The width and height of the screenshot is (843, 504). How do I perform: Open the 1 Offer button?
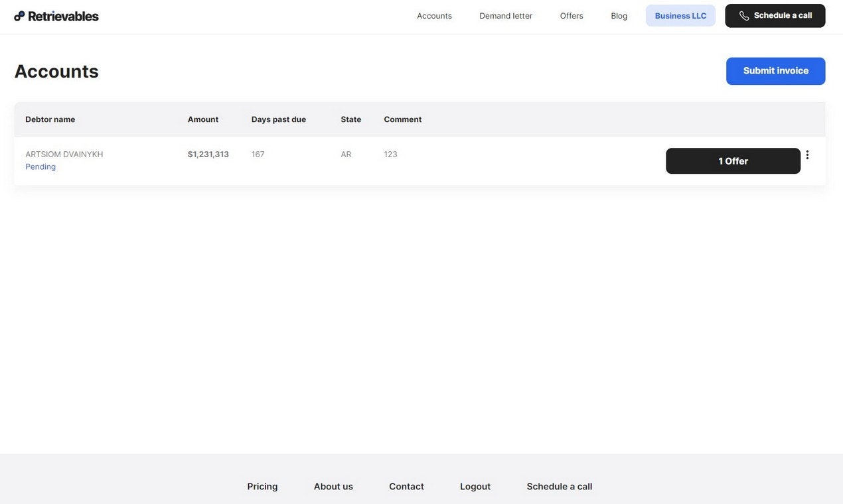coord(733,161)
